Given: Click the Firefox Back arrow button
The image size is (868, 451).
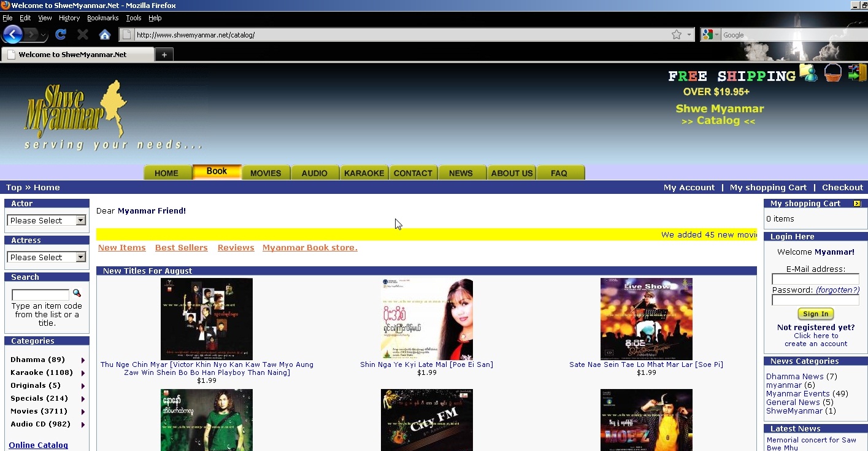Looking at the screenshot, I should tap(12, 34).
